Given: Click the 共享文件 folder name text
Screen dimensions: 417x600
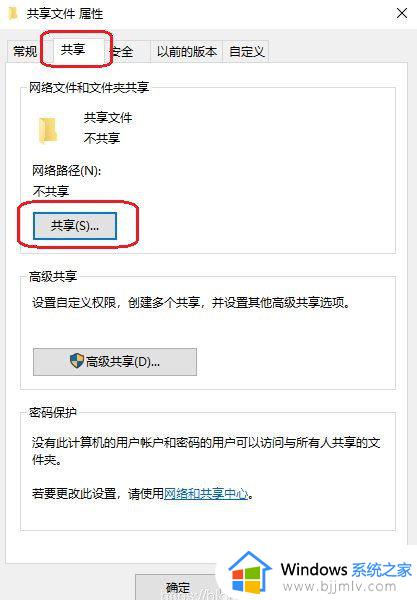Looking at the screenshot, I should point(108,117).
